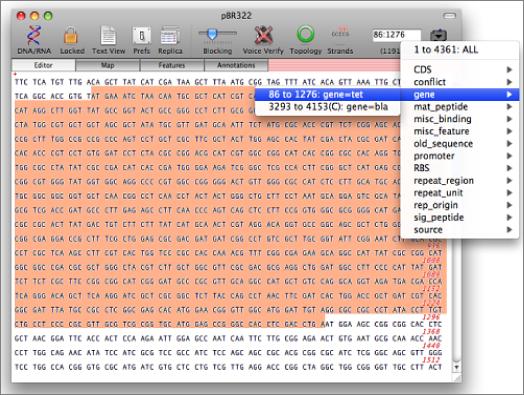Open the Prefs toolbar icon
Screen dimensions: 524x395
pyautogui.click(x=142, y=35)
